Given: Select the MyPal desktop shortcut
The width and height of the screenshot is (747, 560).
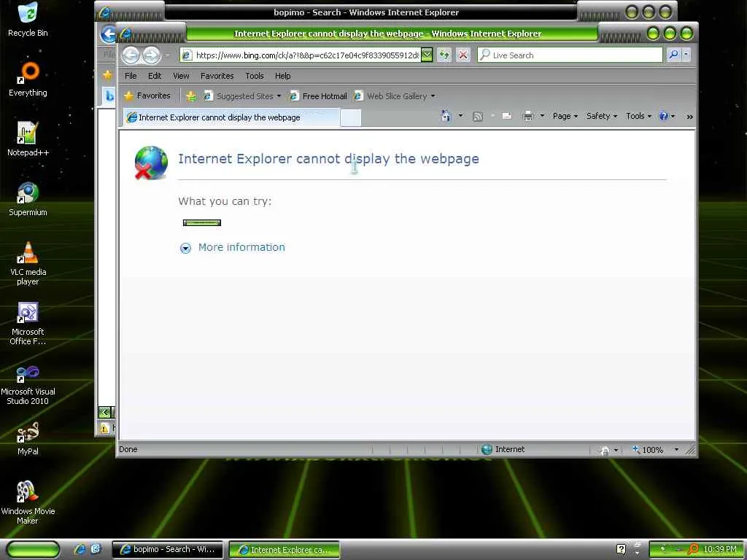Looking at the screenshot, I should pyautogui.click(x=28, y=439).
